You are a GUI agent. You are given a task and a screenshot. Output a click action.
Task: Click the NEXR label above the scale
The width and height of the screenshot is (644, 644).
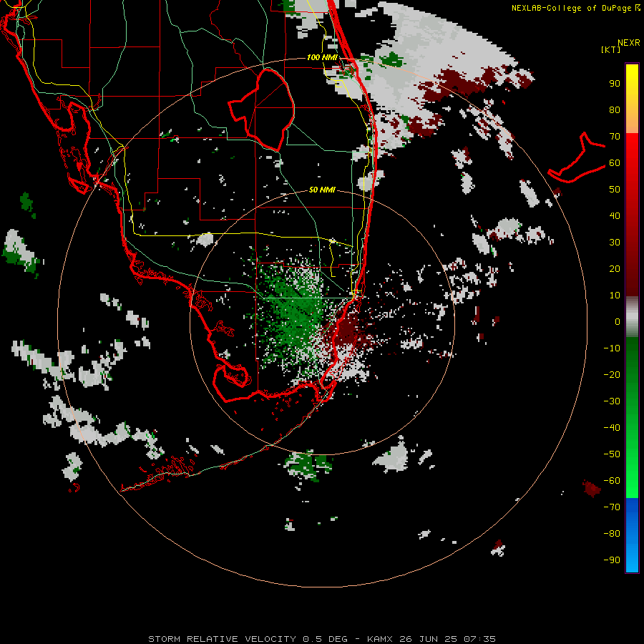pyautogui.click(x=628, y=43)
